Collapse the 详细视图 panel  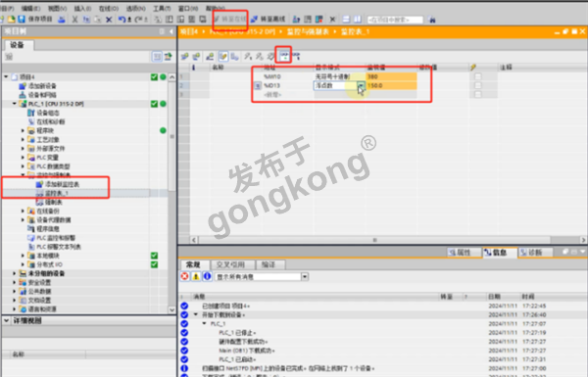pos(7,321)
